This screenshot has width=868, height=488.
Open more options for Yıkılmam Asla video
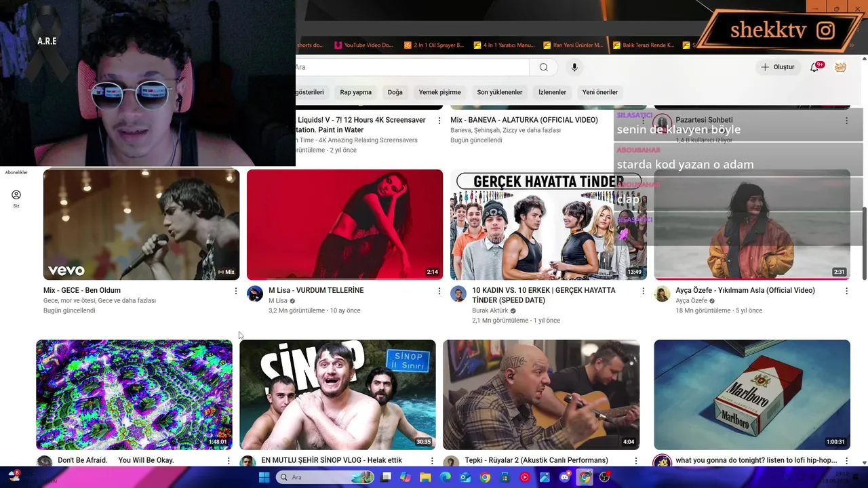point(846,291)
